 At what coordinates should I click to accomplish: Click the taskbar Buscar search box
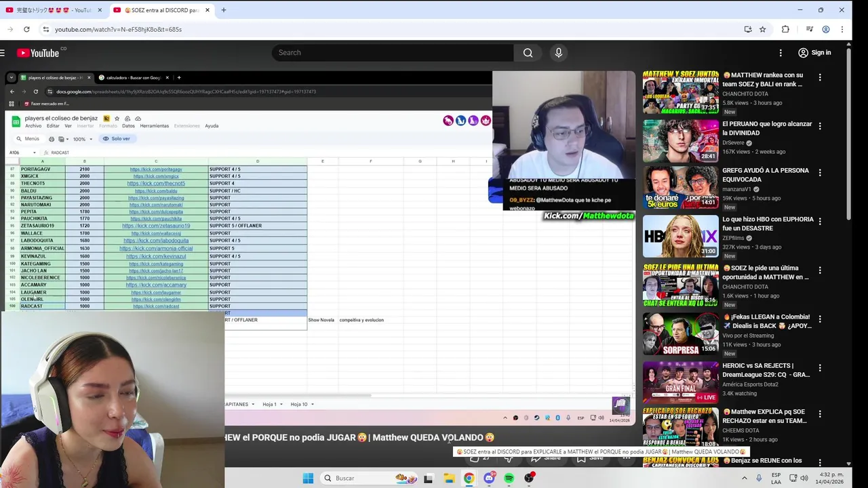[370, 478]
